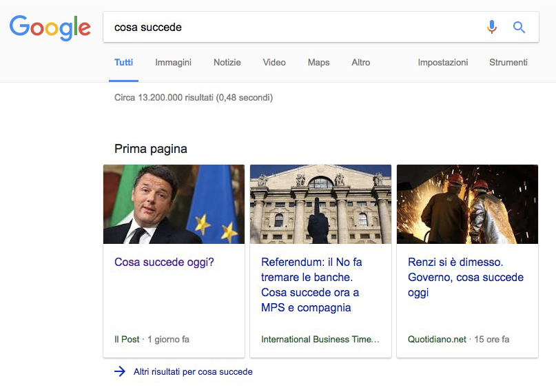Open the Notizie tab
556x392 pixels.
(227, 62)
